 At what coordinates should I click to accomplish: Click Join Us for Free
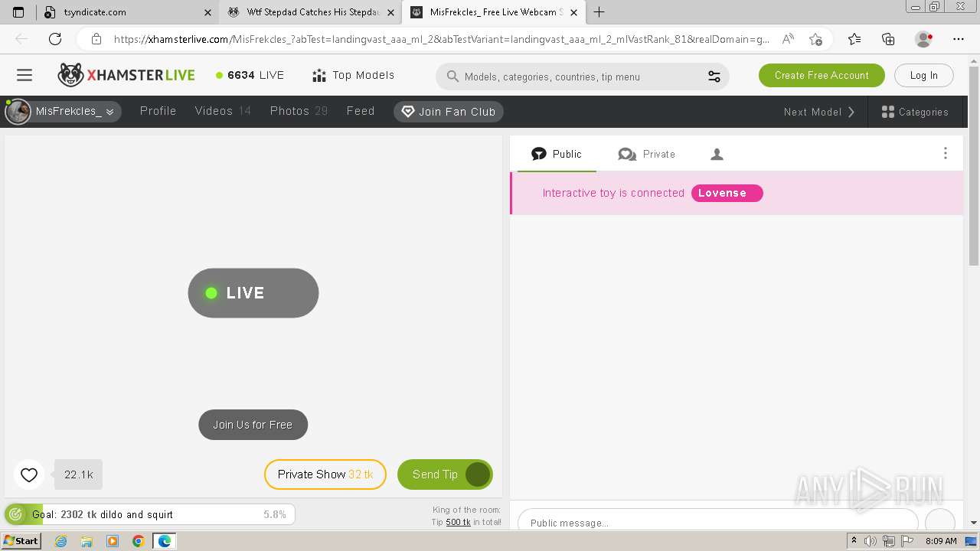click(253, 425)
